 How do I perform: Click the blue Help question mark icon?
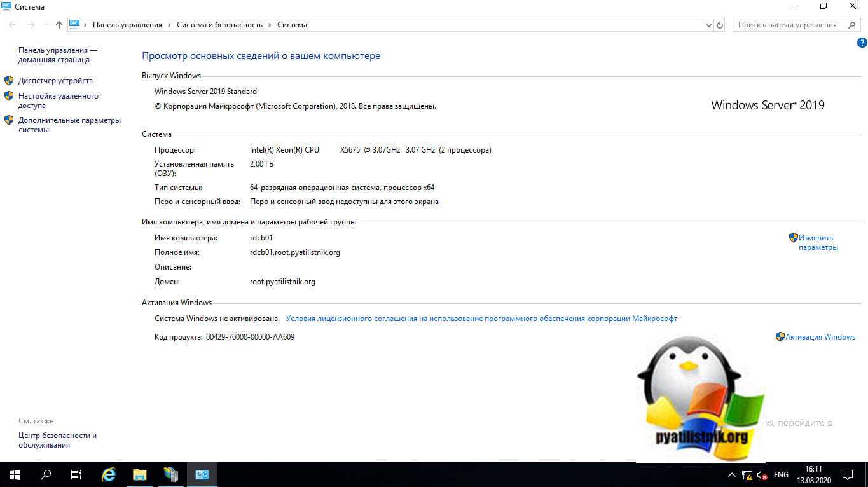coord(862,43)
